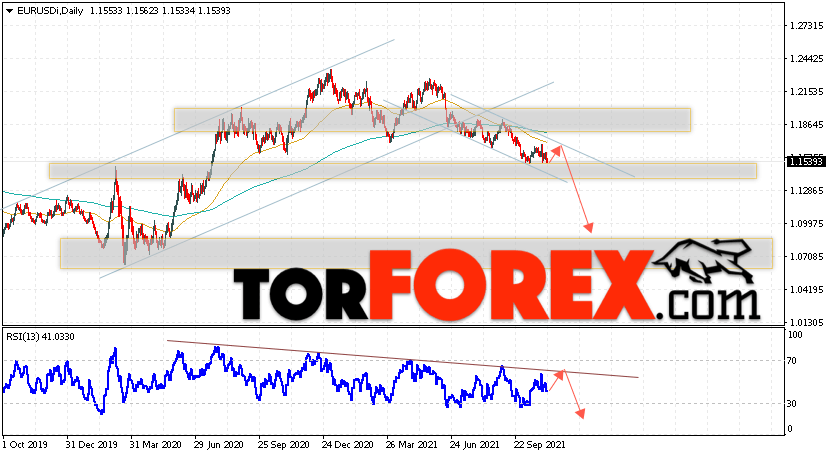
Task: Click the 22 Sep 2021 date label
Action: (540, 445)
